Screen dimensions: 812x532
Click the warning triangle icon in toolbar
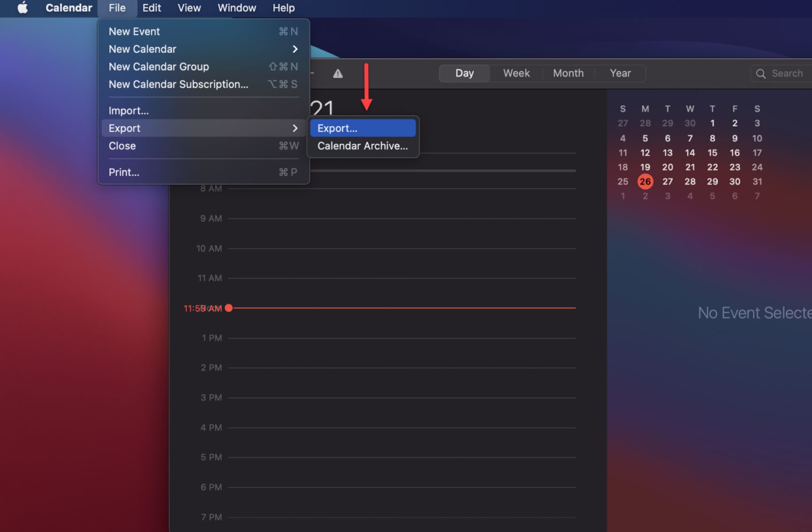pos(338,74)
